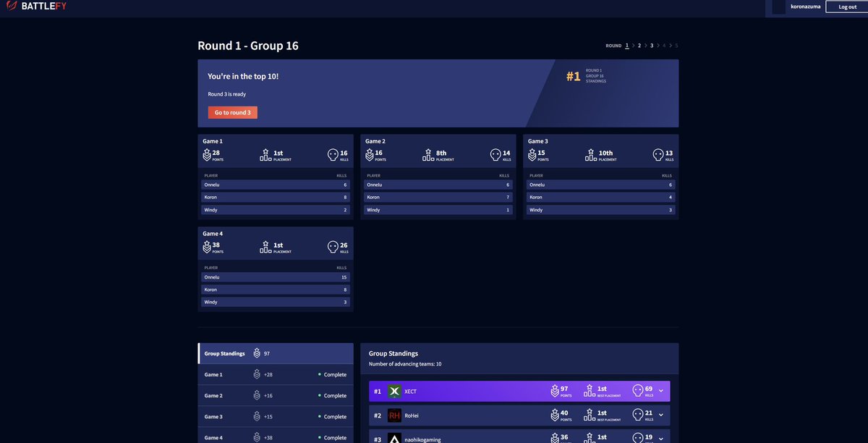The height and width of the screenshot is (443, 868).
Task: Go to round 1 in pagination
Action: 627,46
